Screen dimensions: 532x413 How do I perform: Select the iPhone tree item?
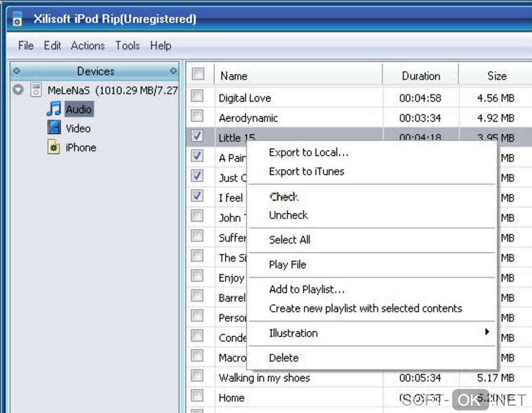coord(81,147)
